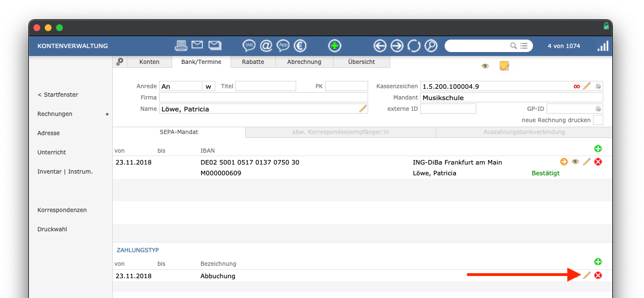This screenshot has height=298, width=644.
Task: Open Unterricht in the sidebar
Action: point(52,152)
